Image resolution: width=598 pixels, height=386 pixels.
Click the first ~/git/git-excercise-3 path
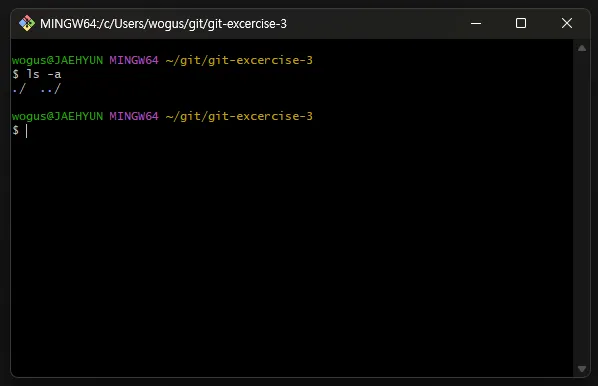click(x=239, y=60)
